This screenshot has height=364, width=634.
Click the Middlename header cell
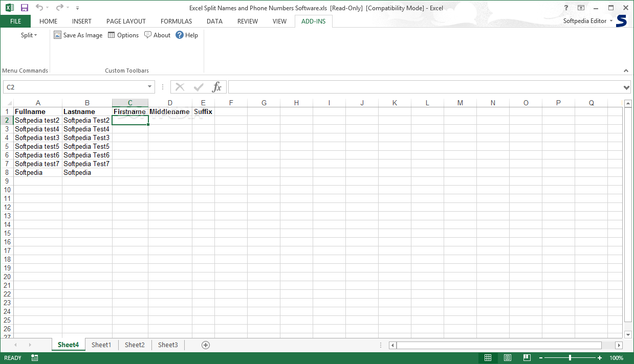coord(170,111)
